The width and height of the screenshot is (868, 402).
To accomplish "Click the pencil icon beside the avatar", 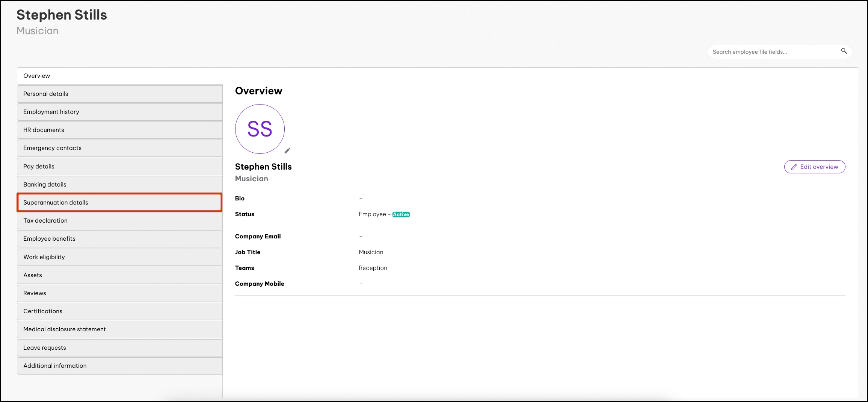I will [x=287, y=150].
